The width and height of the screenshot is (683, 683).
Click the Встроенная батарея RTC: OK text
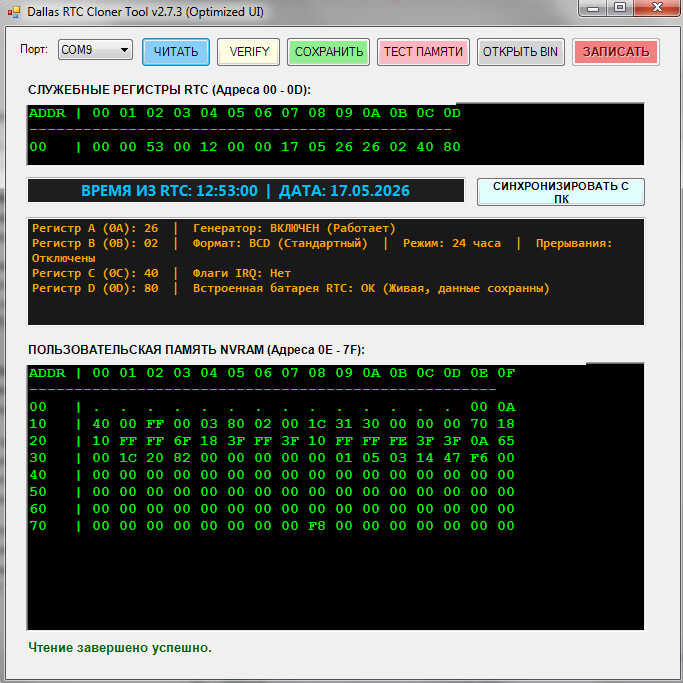pos(284,288)
